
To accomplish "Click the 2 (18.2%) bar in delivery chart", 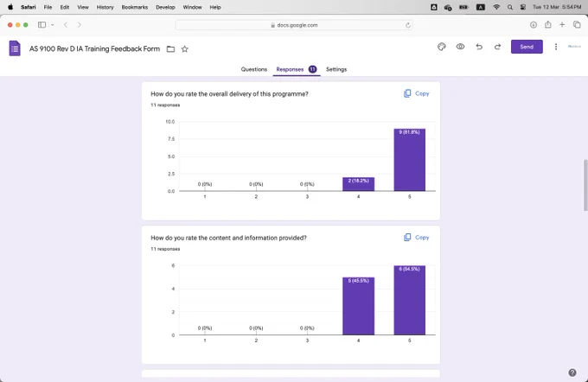I will pos(358,184).
